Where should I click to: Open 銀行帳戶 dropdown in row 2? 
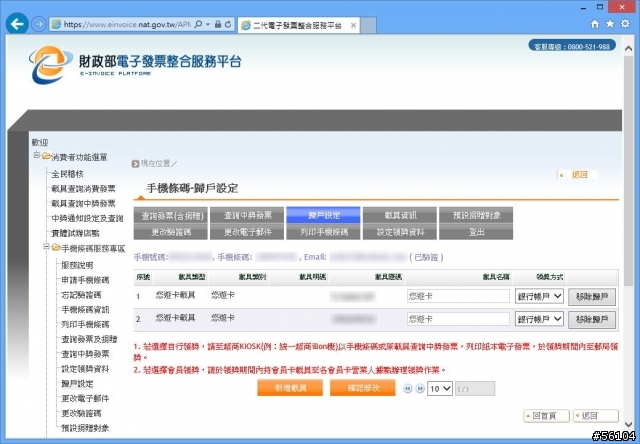pyautogui.click(x=539, y=319)
